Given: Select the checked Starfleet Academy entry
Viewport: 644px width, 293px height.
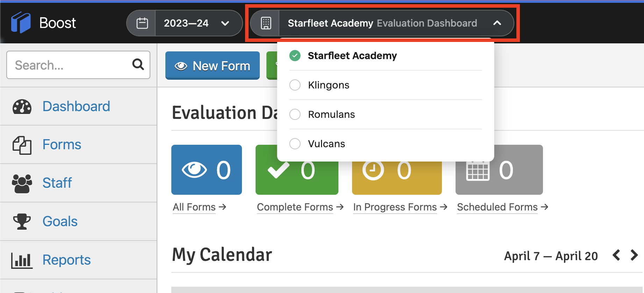Looking at the screenshot, I should point(352,56).
